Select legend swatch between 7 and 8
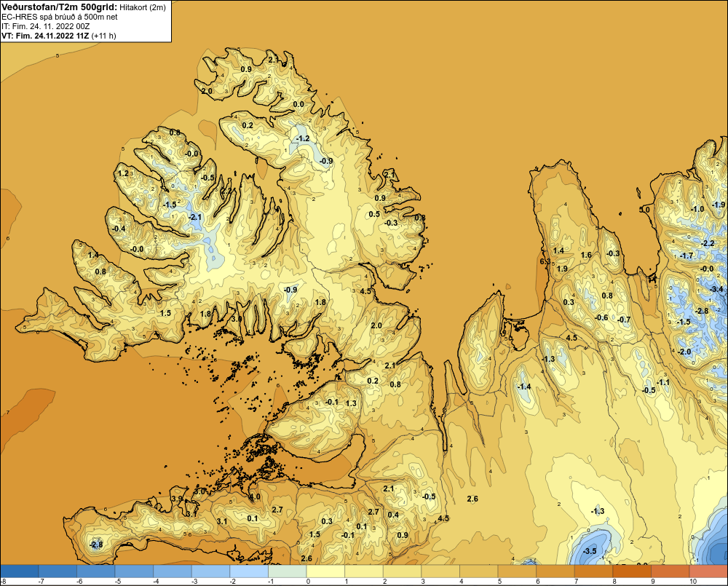The image size is (728, 586). pyautogui.click(x=594, y=571)
